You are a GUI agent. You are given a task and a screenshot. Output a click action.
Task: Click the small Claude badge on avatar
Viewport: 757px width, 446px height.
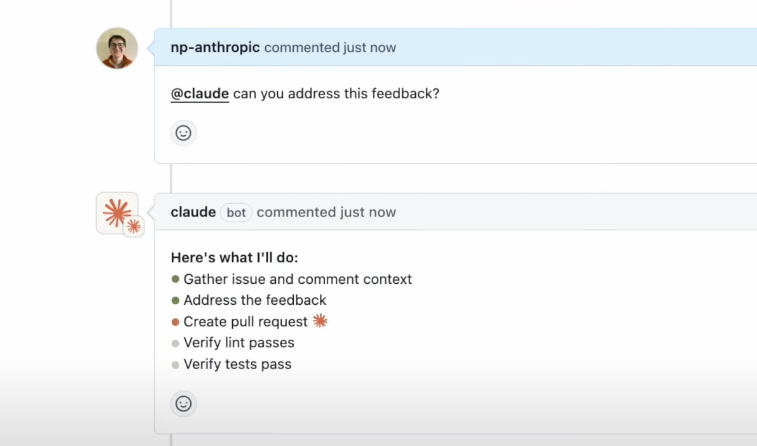133,227
